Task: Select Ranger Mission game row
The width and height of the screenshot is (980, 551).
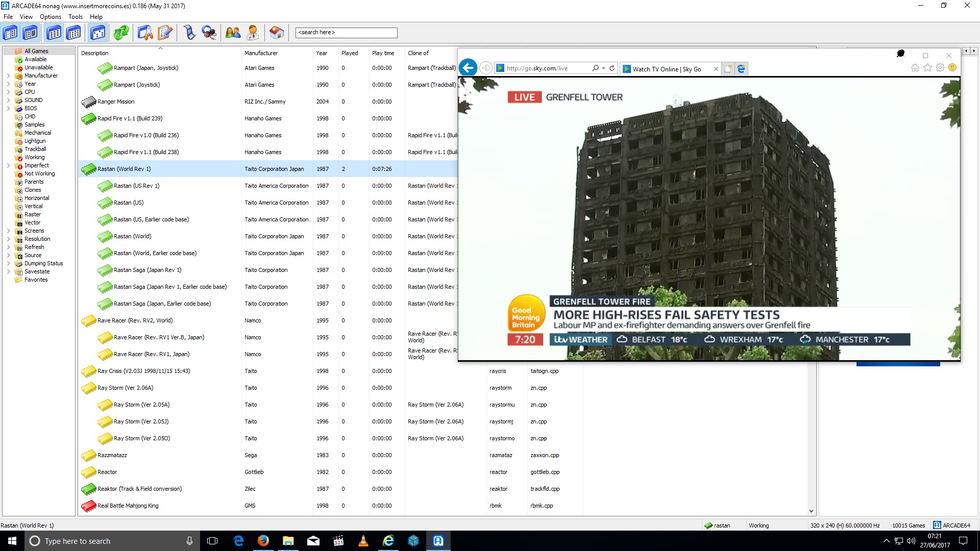Action: click(x=268, y=102)
